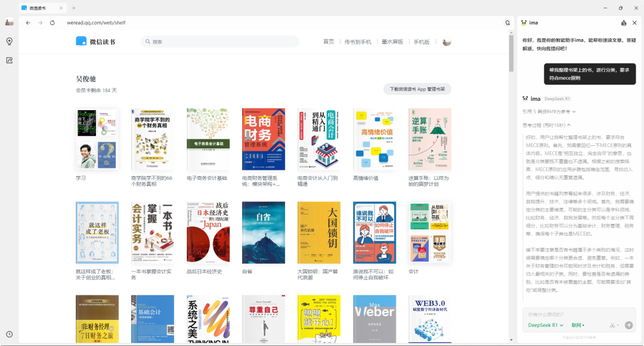This screenshot has height=346, width=644.
Task: Open 高情绪价值 book cover
Action: (374, 139)
